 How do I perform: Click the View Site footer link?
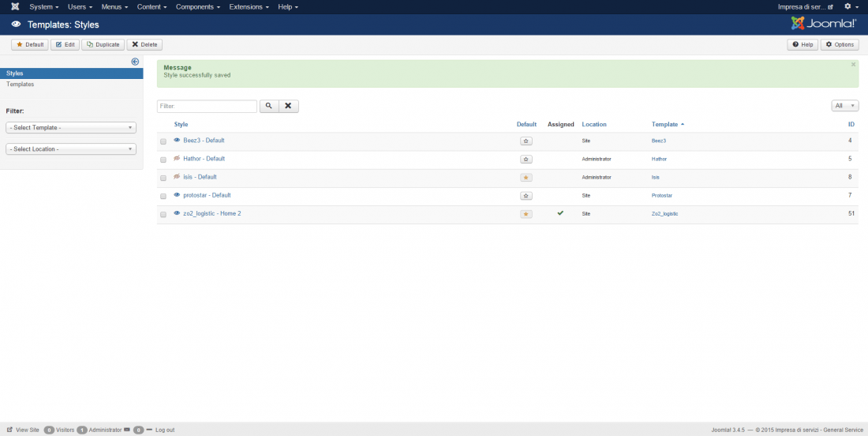click(x=28, y=430)
